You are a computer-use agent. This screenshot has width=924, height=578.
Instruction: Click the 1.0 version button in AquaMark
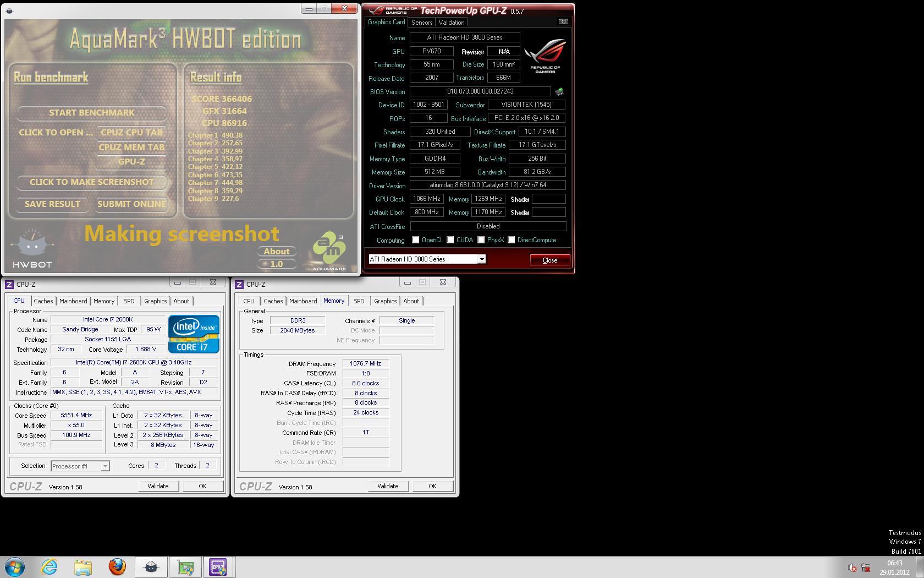[277, 264]
